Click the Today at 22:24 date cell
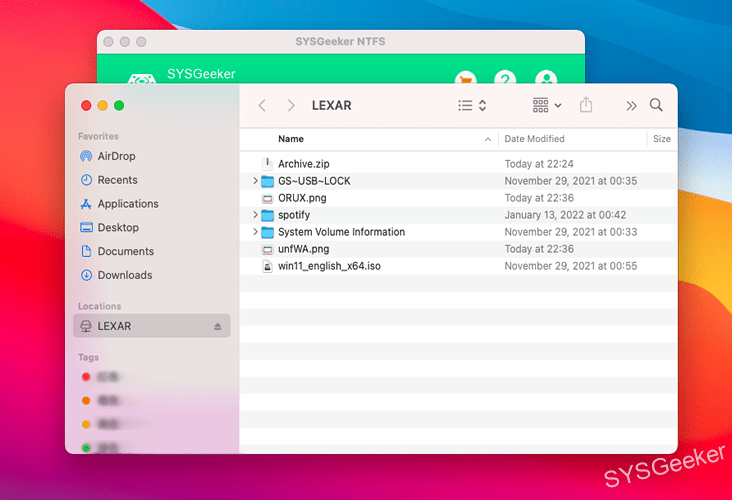 click(x=539, y=164)
